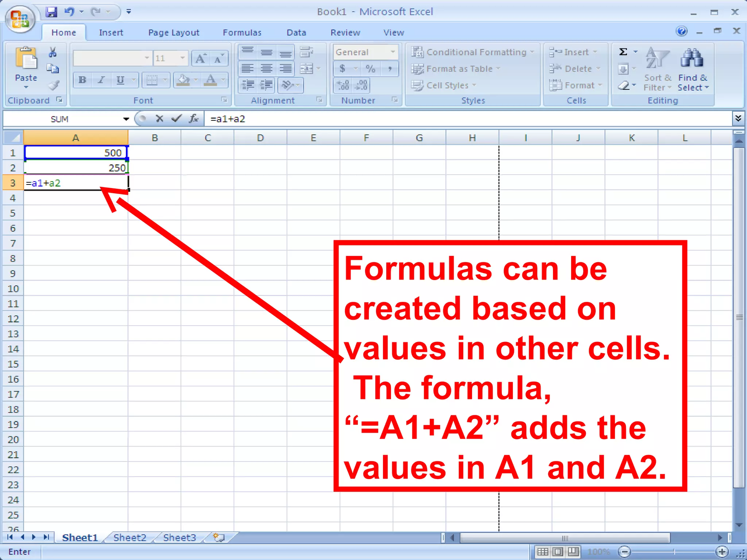
Task: Select the Sheet3 worksheet tab
Action: [x=179, y=537]
